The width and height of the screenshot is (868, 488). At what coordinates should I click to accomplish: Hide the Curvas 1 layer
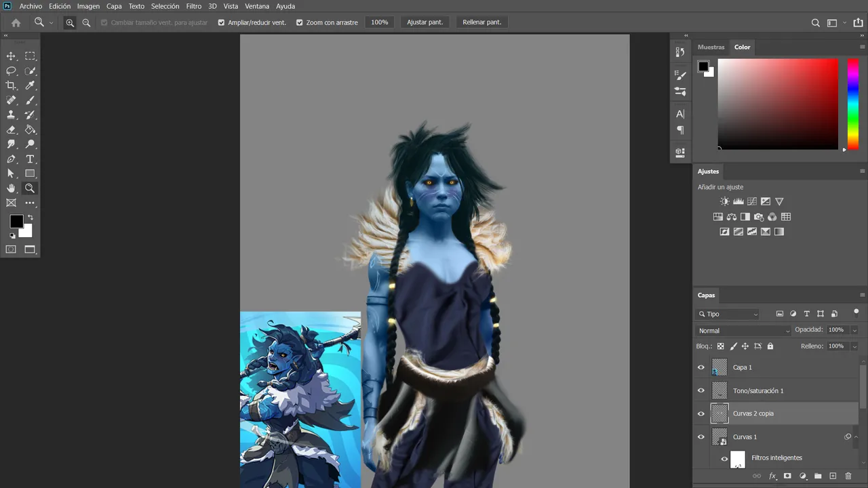(x=701, y=436)
